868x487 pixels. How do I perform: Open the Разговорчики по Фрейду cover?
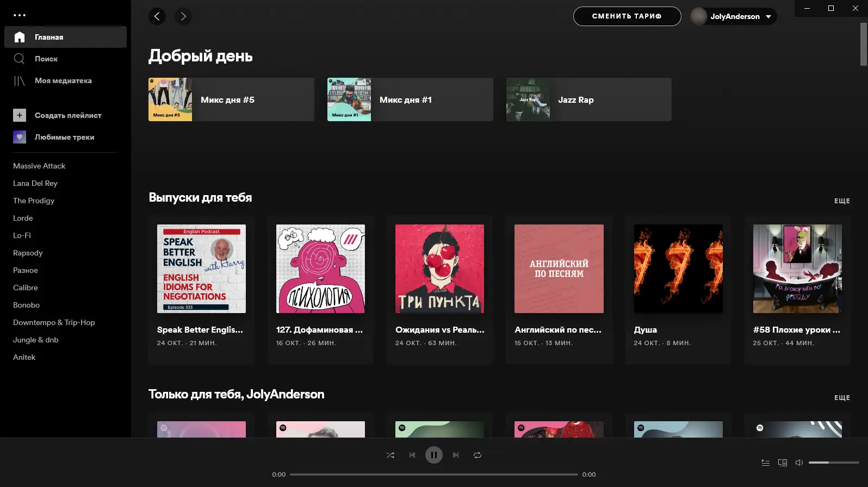click(x=797, y=269)
